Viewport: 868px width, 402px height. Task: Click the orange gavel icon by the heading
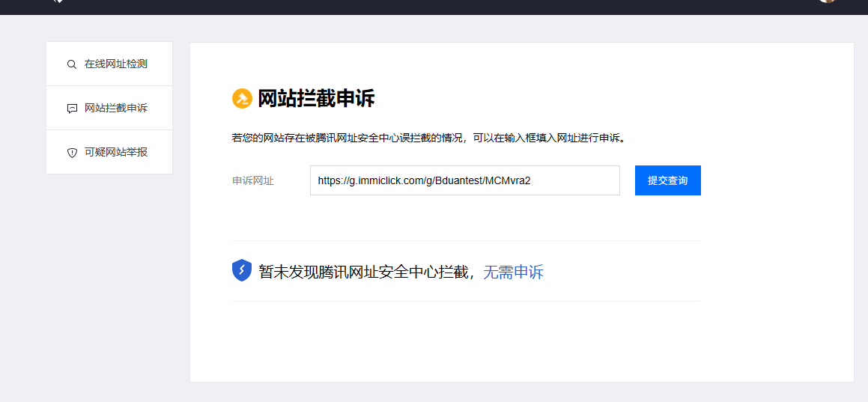(242, 99)
